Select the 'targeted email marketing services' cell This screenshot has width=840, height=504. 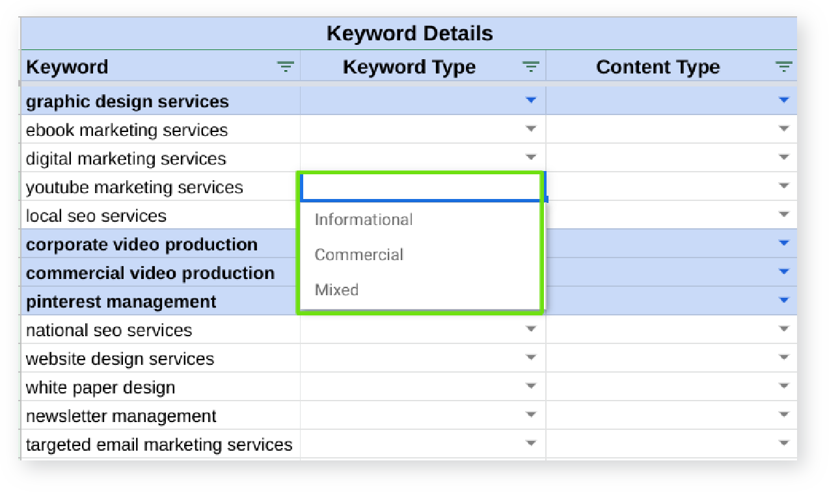click(159, 445)
